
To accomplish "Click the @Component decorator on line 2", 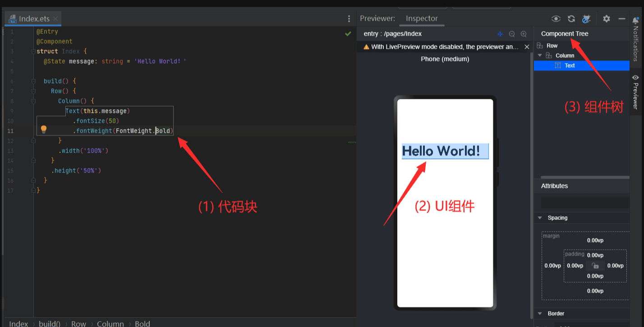I will (x=55, y=42).
